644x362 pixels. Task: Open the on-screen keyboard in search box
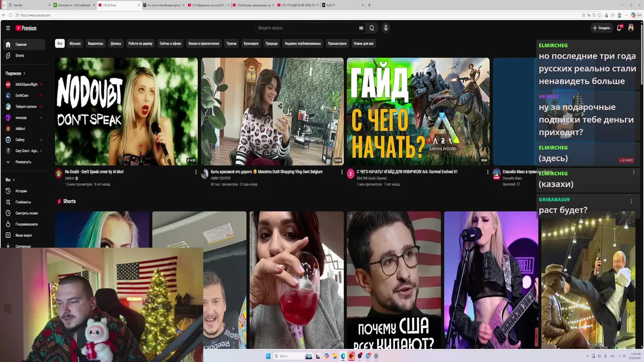[x=361, y=28]
